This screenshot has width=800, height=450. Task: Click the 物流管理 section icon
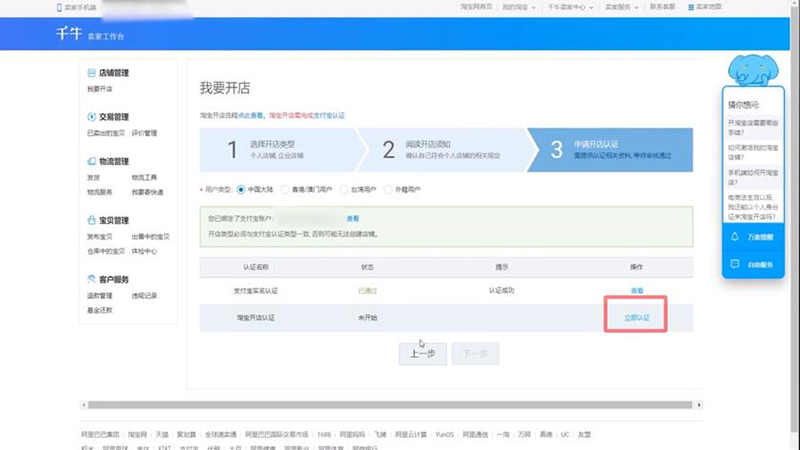pos(91,161)
